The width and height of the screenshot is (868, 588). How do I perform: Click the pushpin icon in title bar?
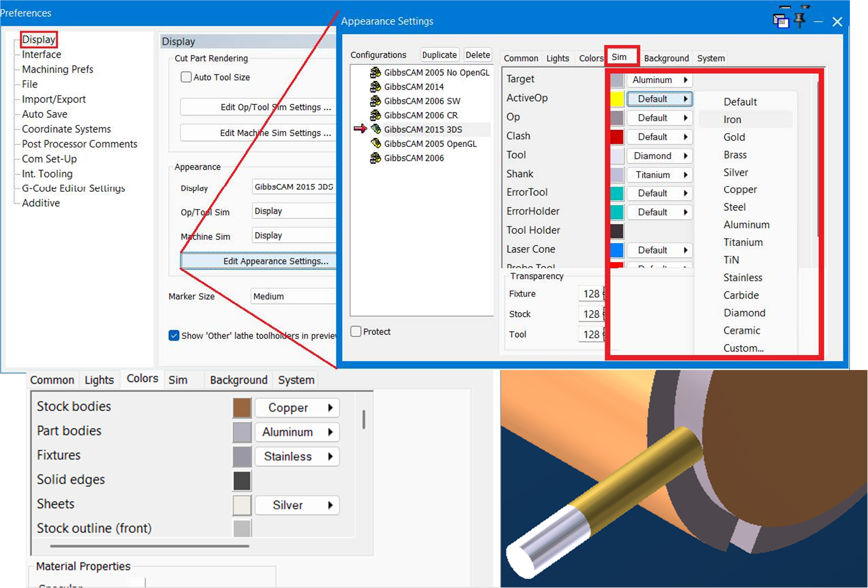point(800,20)
